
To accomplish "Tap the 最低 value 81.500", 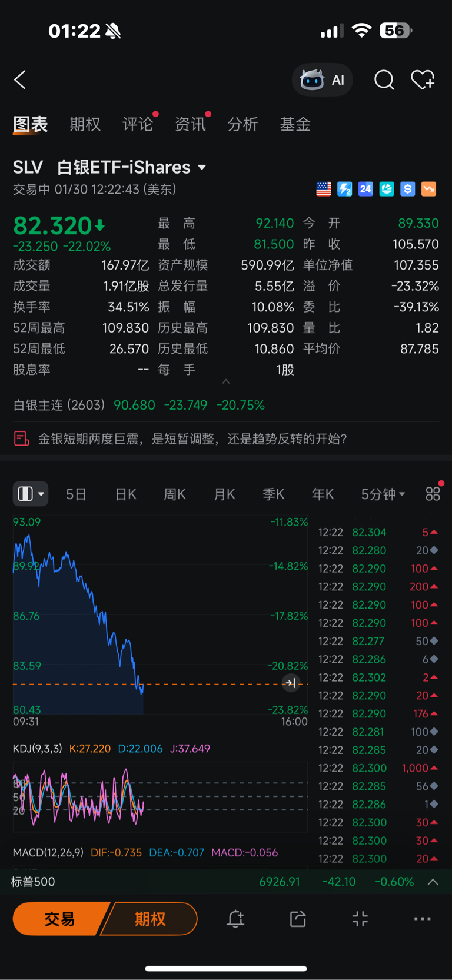I will (274, 244).
